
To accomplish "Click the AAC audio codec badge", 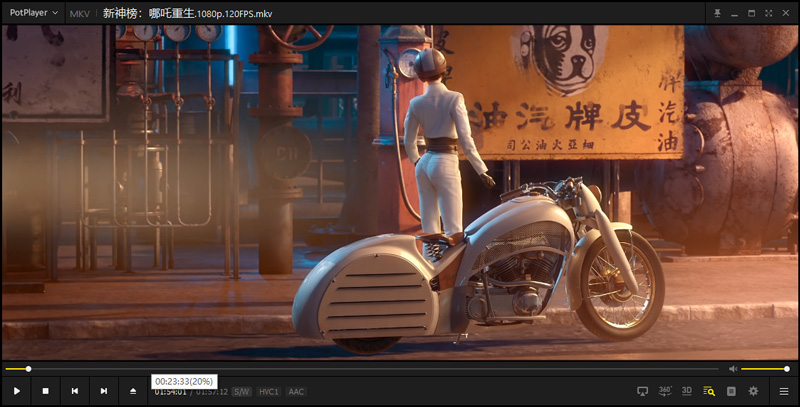I will 296,392.
